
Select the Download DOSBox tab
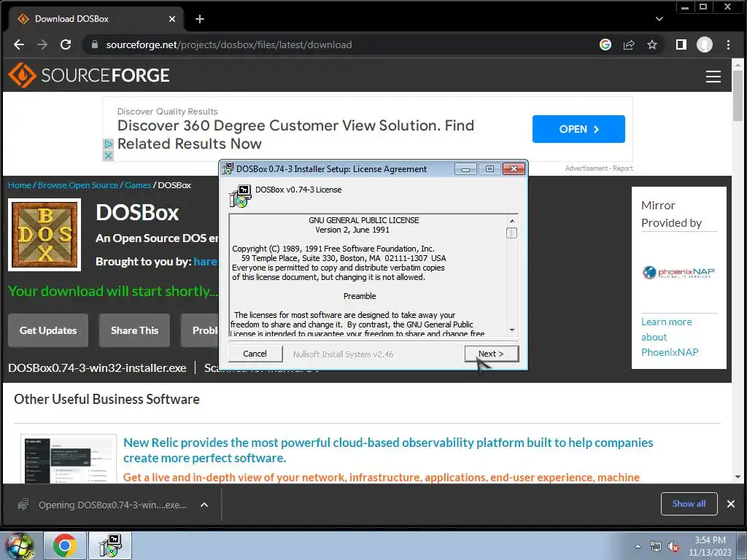point(96,19)
